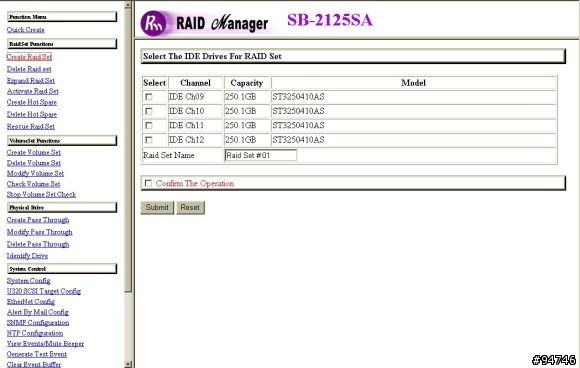This screenshot has width=580, height=368.
Task: Click the sidebar scroll up arrow
Action: point(128,4)
